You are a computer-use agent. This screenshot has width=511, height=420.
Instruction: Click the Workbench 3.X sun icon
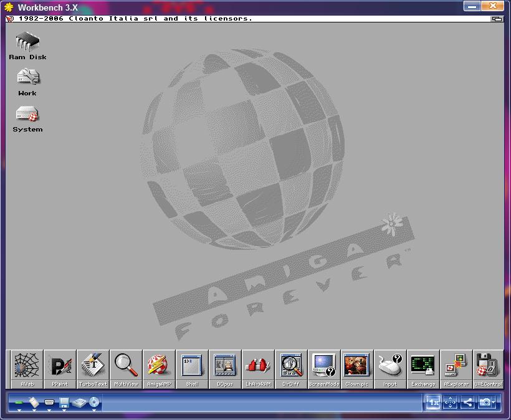click(x=9, y=7)
